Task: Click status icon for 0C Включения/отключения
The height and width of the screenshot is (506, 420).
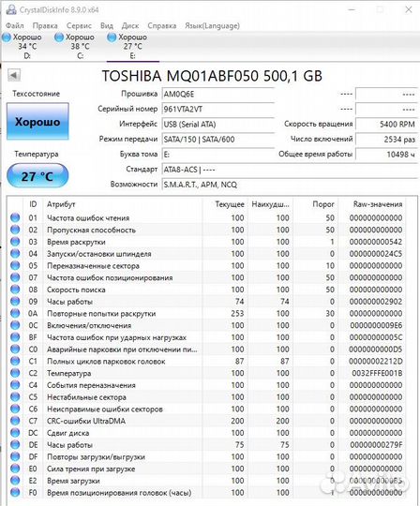Action: pyautogui.click(x=15, y=325)
